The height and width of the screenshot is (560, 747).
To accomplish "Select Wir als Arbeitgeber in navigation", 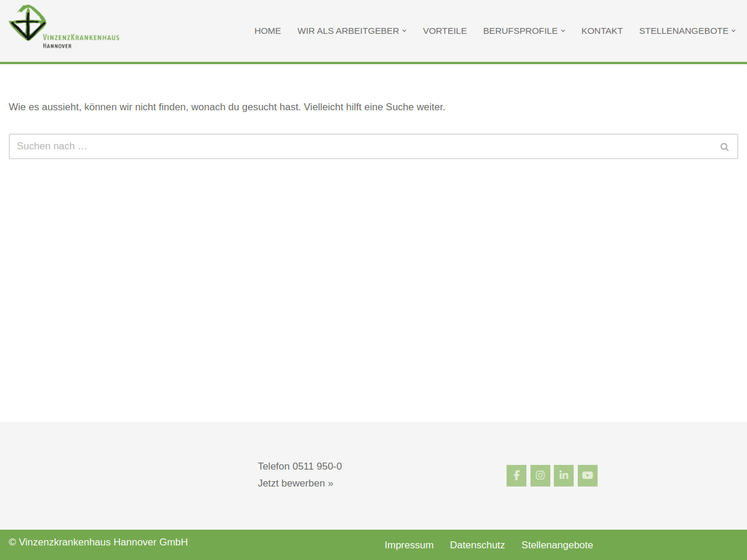I will (348, 31).
